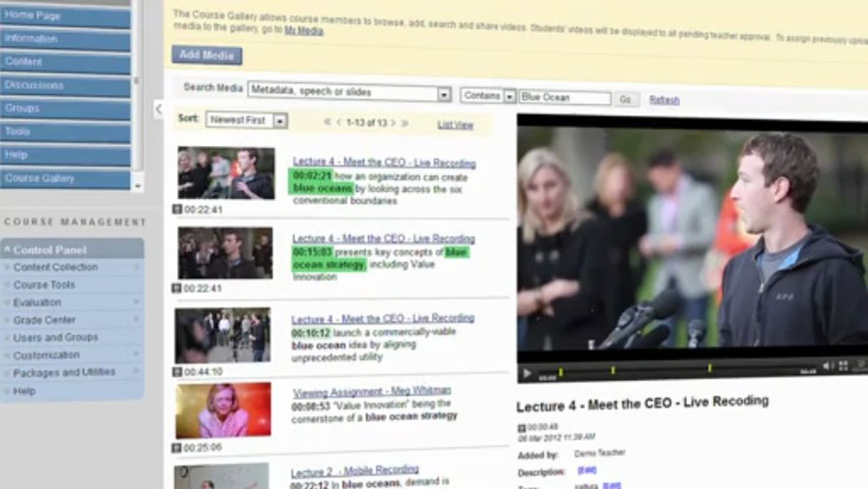Click the 00:15:03 timestamp
Screen dimensions: 868x489
pyautogui.click(x=312, y=252)
